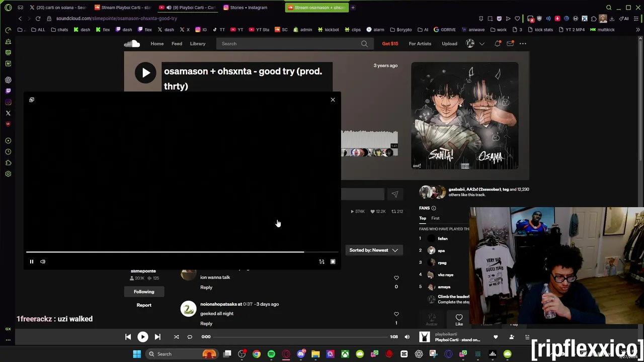Expand the Sorted by: Newest dropdown

pos(373,250)
